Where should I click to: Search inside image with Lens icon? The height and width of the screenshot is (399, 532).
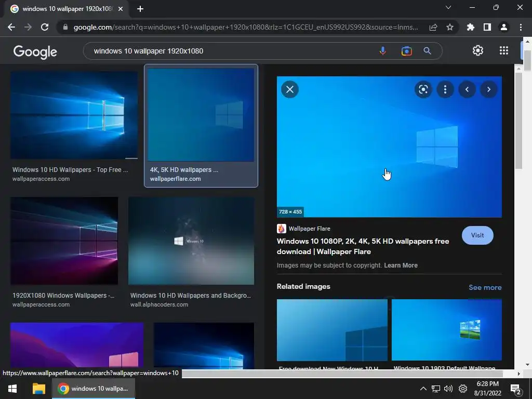(423, 89)
